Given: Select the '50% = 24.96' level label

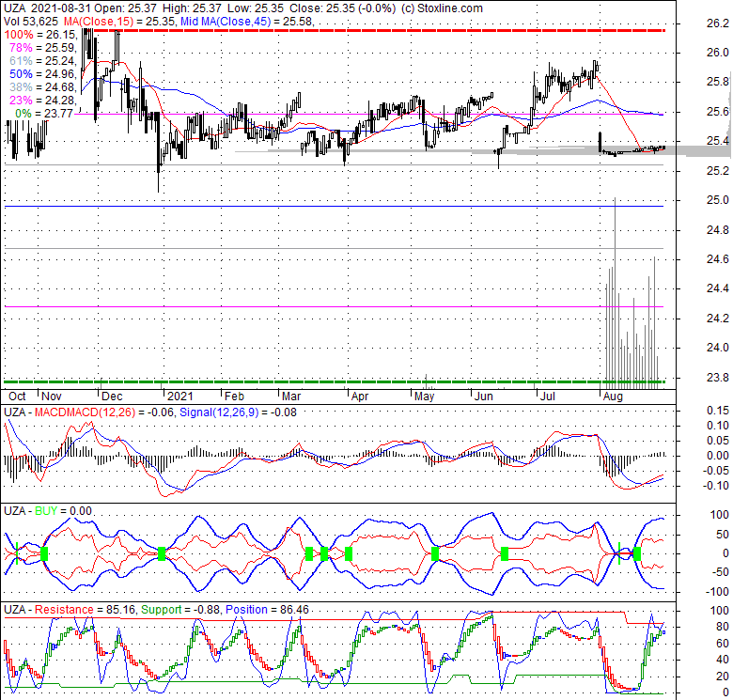Looking at the screenshot, I should pos(42,74).
